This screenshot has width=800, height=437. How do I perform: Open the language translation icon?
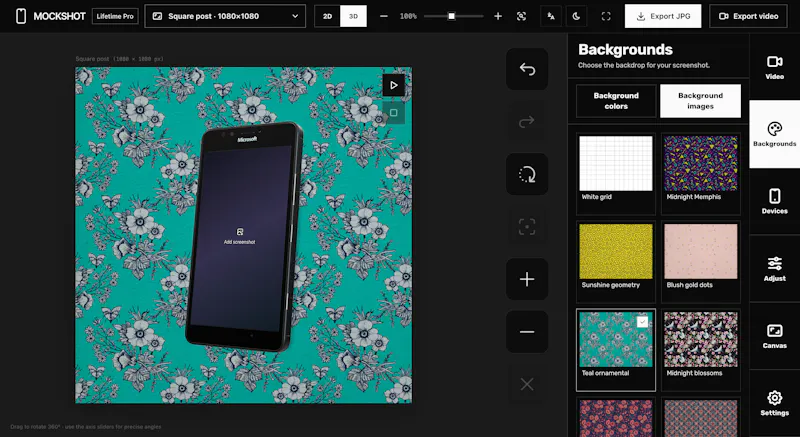(551, 16)
